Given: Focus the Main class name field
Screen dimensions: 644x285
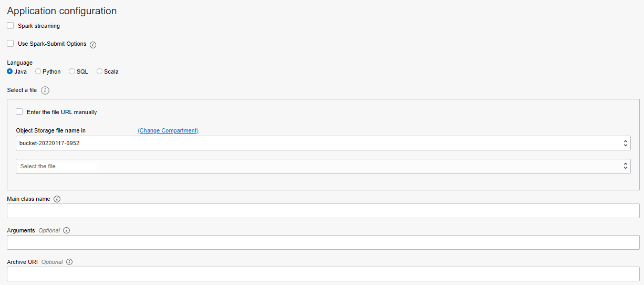Looking at the screenshot, I should [x=323, y=211].
